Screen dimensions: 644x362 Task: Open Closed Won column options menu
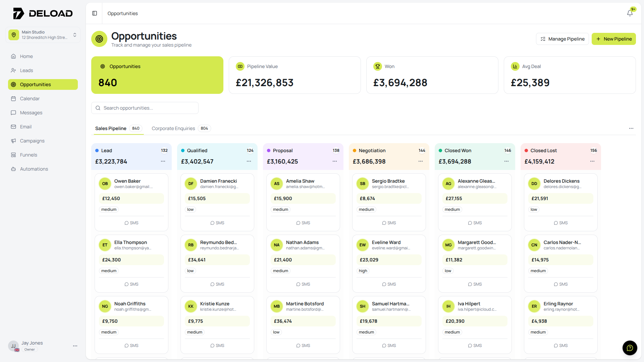point(506,161)
